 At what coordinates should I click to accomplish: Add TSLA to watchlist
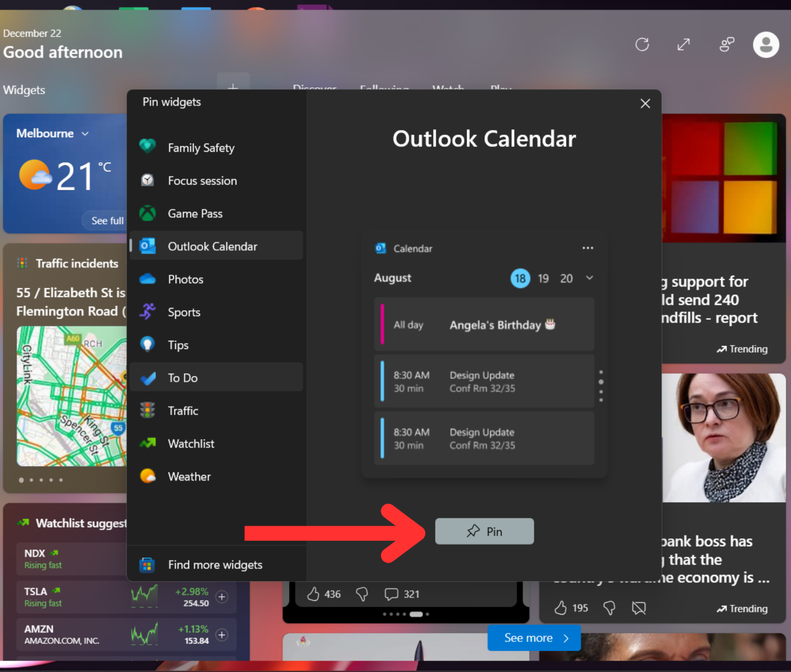(x=222, y=597)
